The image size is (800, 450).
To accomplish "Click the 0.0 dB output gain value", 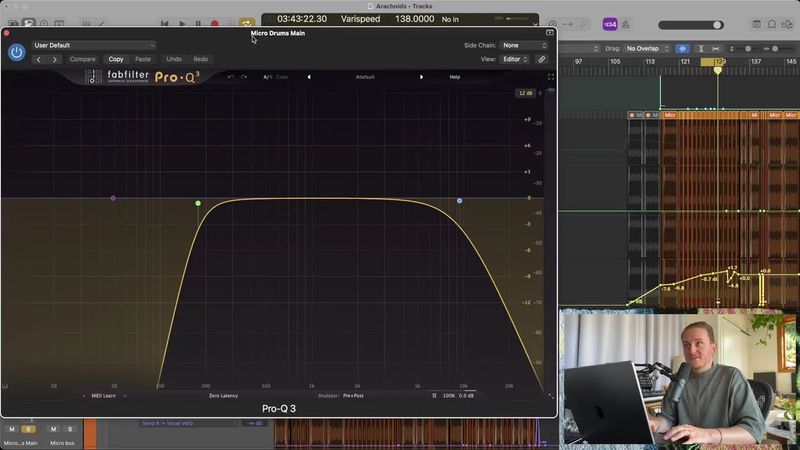I will coord(466,396).
